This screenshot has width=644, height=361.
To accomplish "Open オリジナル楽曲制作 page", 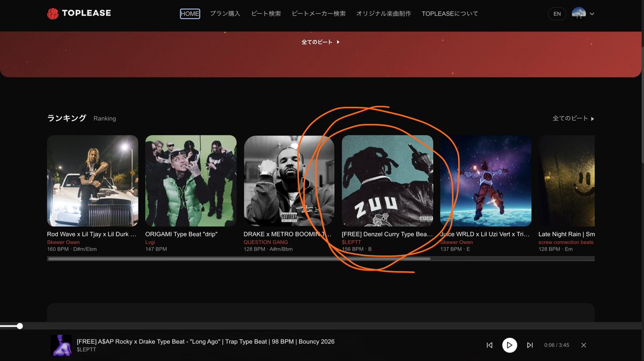I will tap(384, 13).
